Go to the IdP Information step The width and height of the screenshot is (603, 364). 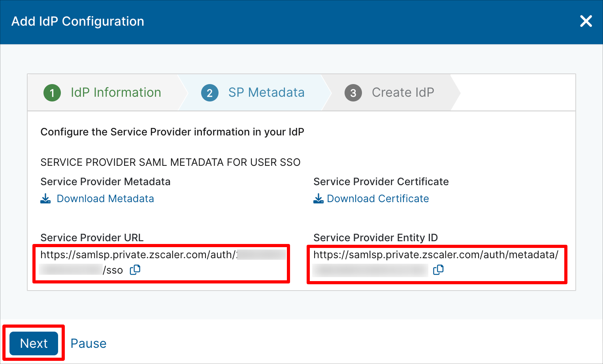pyautogui.click(x=116, y=92)
